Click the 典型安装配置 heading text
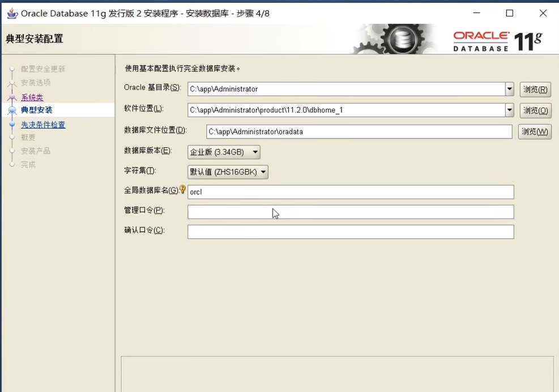 pos(35,39)
